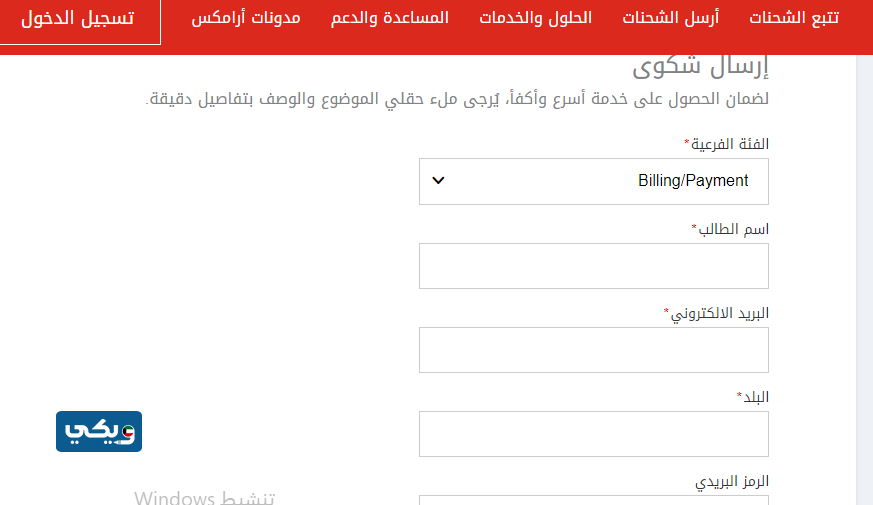Click the blue ويكي logo badge
The width and height of the screenshot is (873, 505).
tap(99, 431)
